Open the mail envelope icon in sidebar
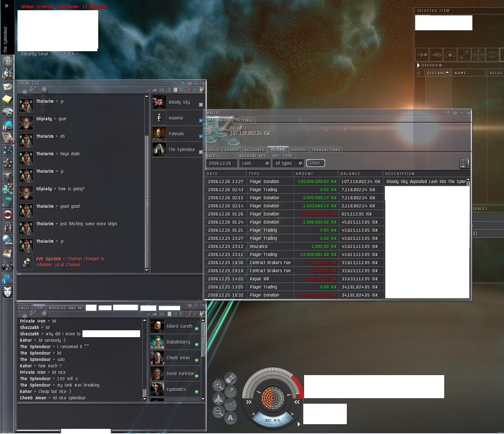504x434 pixels. click(7, 87)
